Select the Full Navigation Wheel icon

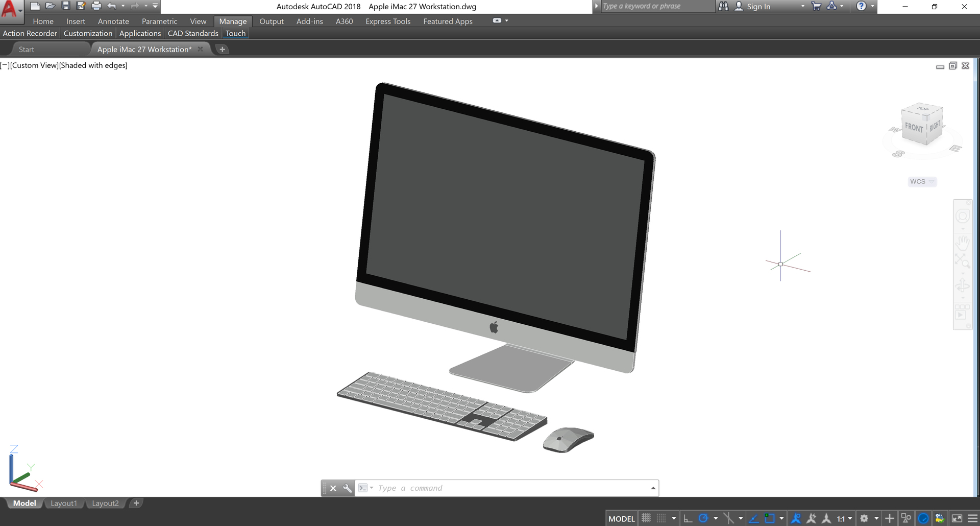[963, 217]
